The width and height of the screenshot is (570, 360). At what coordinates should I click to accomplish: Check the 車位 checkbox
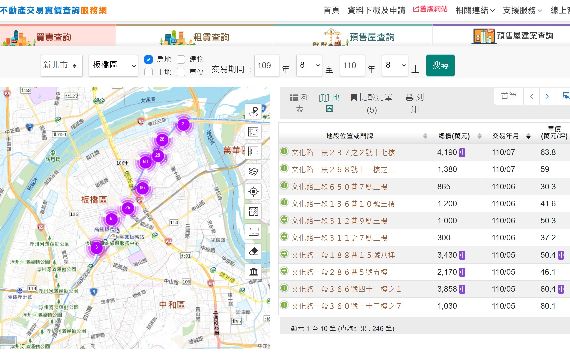[181, 72]
